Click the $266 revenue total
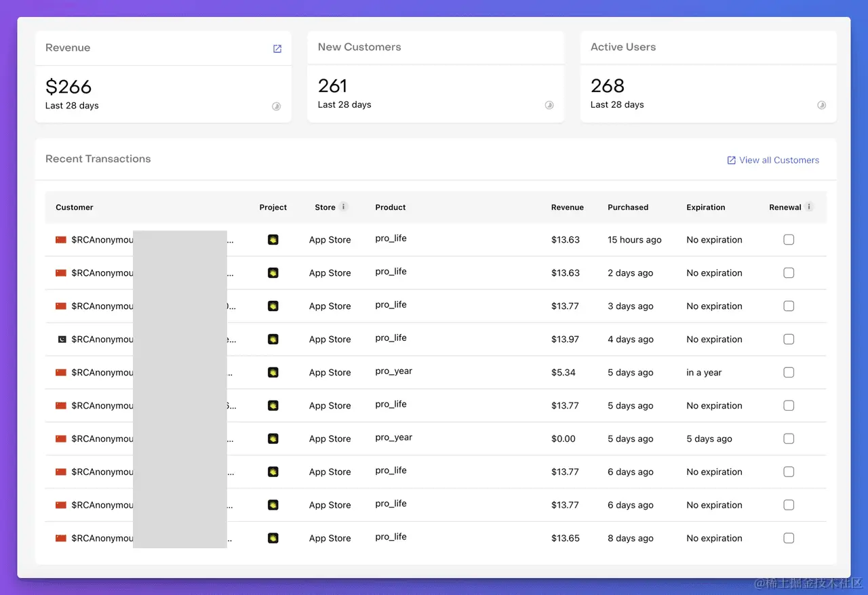The image size is (868, 595). click(x=68, y=87)
